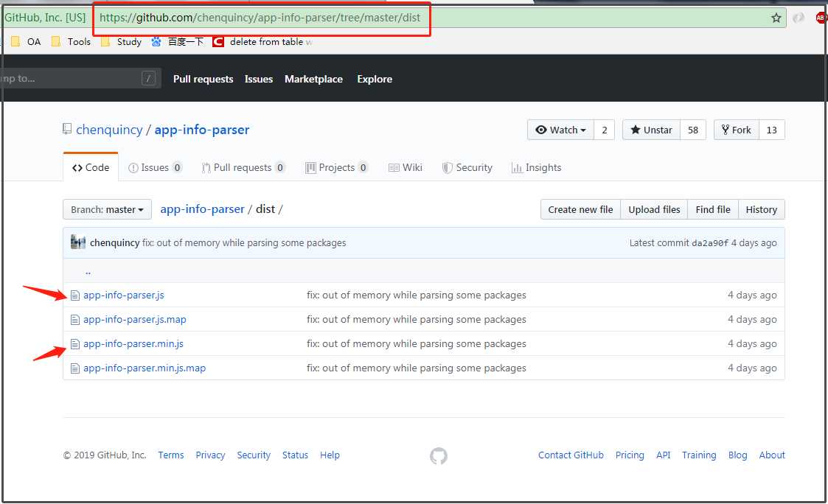Viewport: 828px width, 504px height.
Task: Open the app-info-parser.min.js.map file
Action: point(145,368)
